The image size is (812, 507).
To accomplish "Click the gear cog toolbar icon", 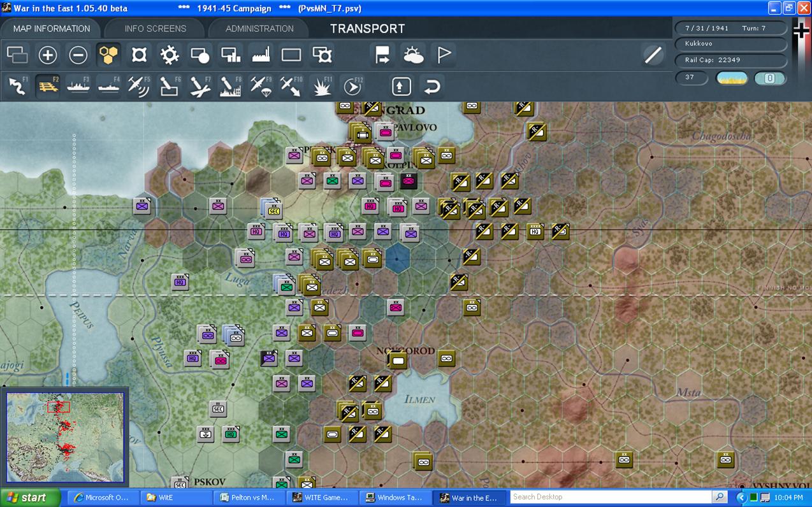I will click(170, 55).
